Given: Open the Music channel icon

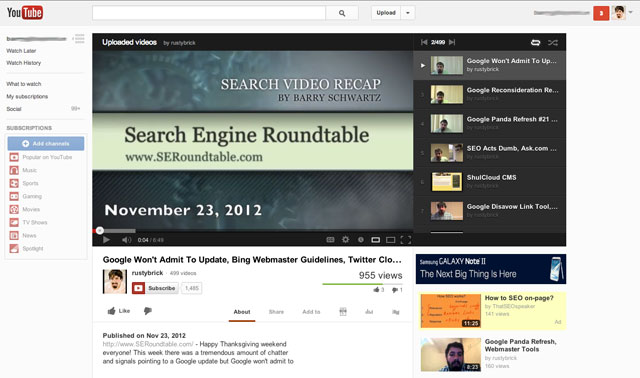Looking at the screenshot, I should [x=14, y=170].
